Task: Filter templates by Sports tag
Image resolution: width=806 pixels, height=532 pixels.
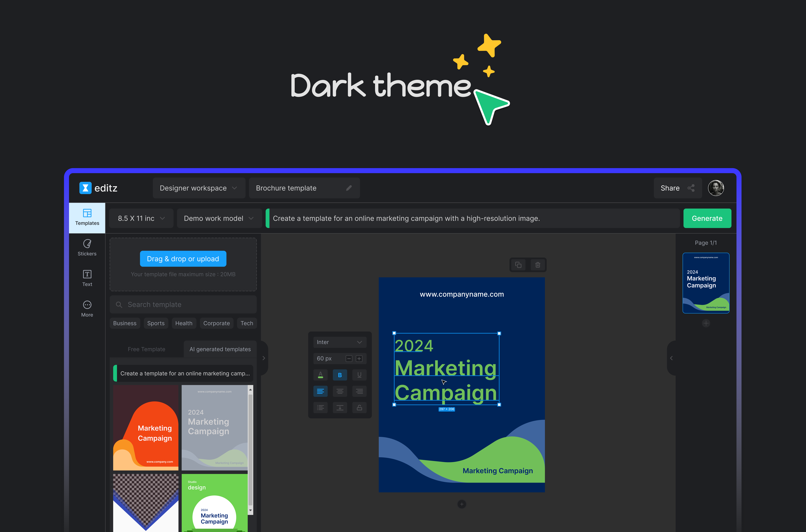Action: click(156, 323)
